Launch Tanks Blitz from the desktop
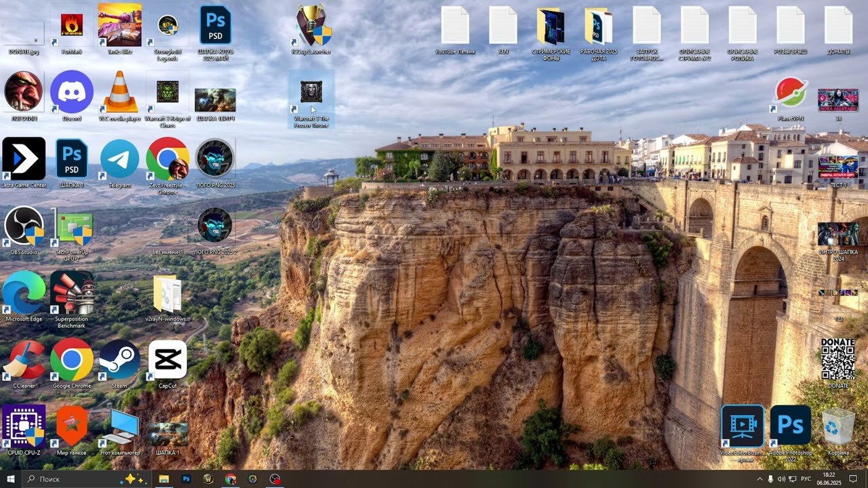The height and width of the screenshot is (488, 868). pyautogui.click(x=119, y=30)
